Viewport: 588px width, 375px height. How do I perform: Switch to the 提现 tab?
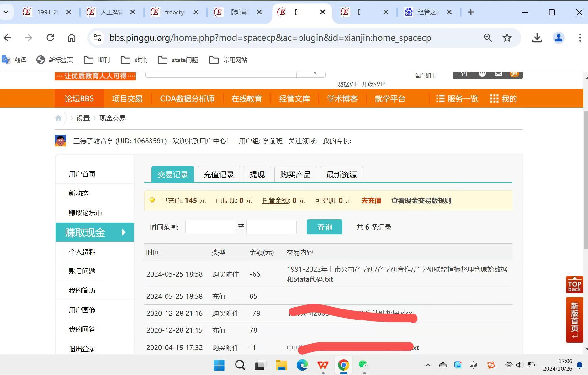tap(257, 174)
